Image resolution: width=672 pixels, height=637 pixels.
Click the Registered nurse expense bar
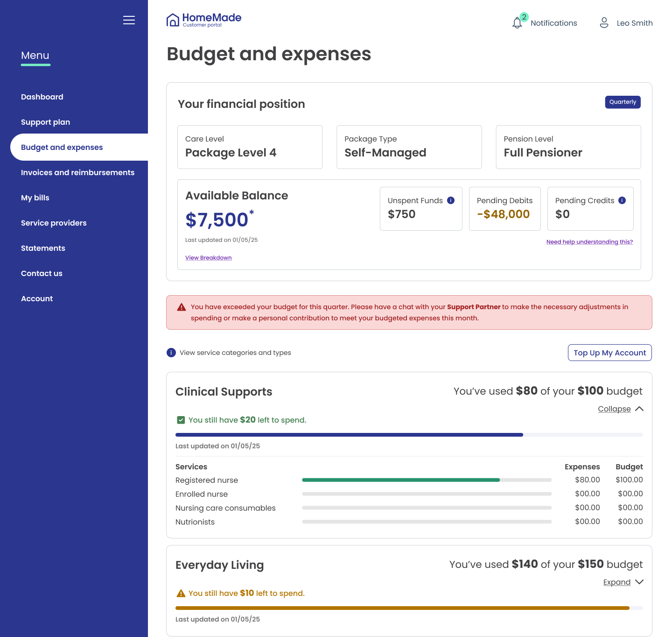[x=427, y=480]
